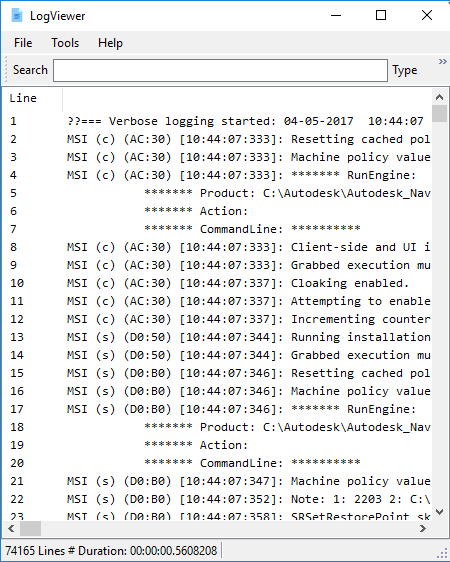Click the horizontal scrollbar right arrow
Viewport: 450px width, 562px height.
click(423, 528)
